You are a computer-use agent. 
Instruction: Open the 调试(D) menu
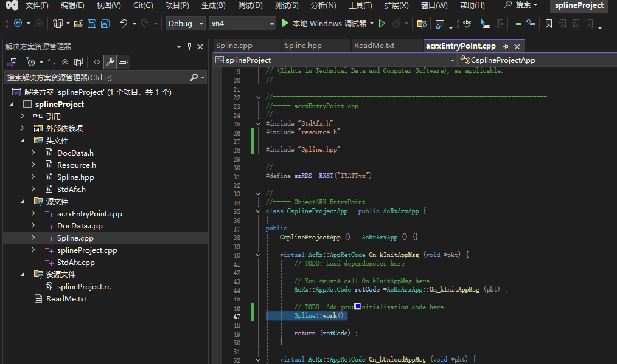(x=249, y=5)
